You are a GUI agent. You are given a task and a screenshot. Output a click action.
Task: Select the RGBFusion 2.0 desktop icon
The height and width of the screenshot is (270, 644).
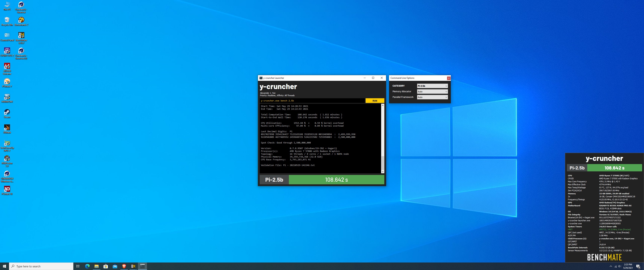(x=7, y=161)
